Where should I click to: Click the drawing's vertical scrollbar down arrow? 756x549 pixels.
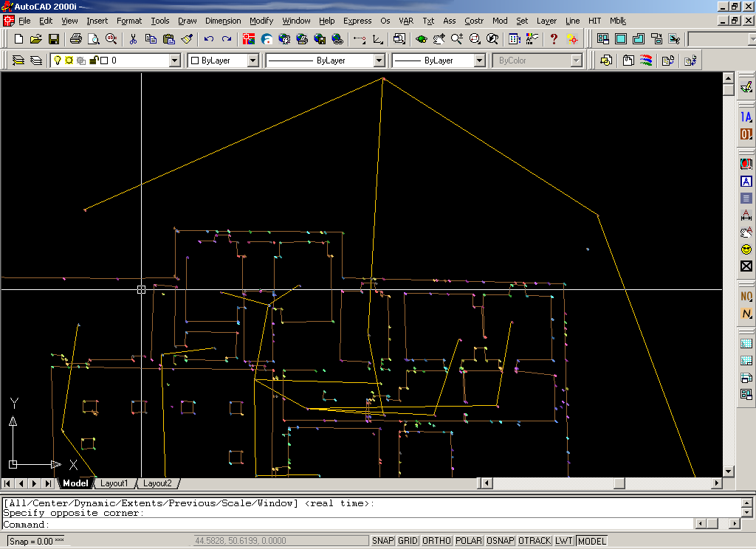(728, 471)
